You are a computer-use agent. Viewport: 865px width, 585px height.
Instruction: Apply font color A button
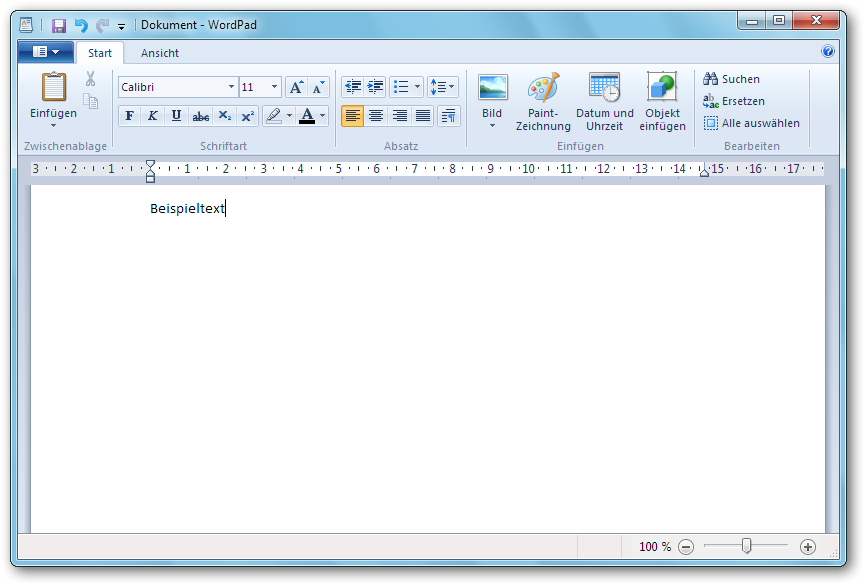tap(307, 116)
